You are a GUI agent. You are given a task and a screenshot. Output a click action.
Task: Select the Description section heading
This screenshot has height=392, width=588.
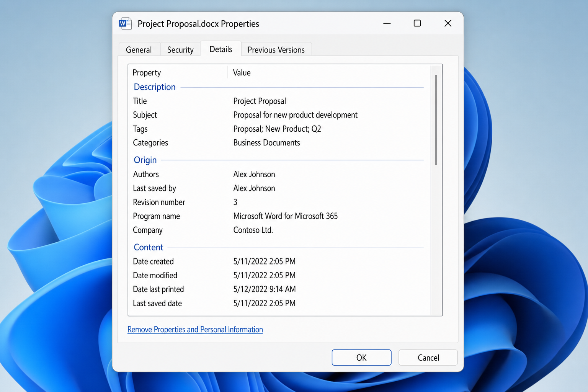(155, 87)
